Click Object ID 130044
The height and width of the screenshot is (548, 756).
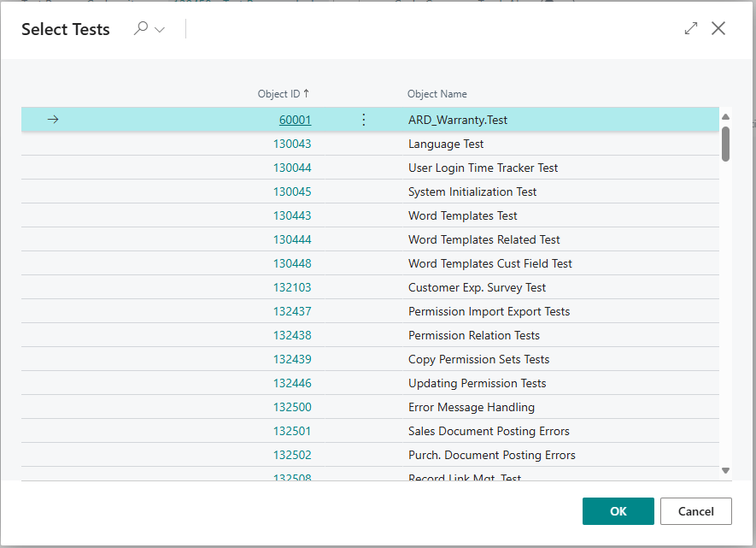pyautogui.click(x=292, y=168)
